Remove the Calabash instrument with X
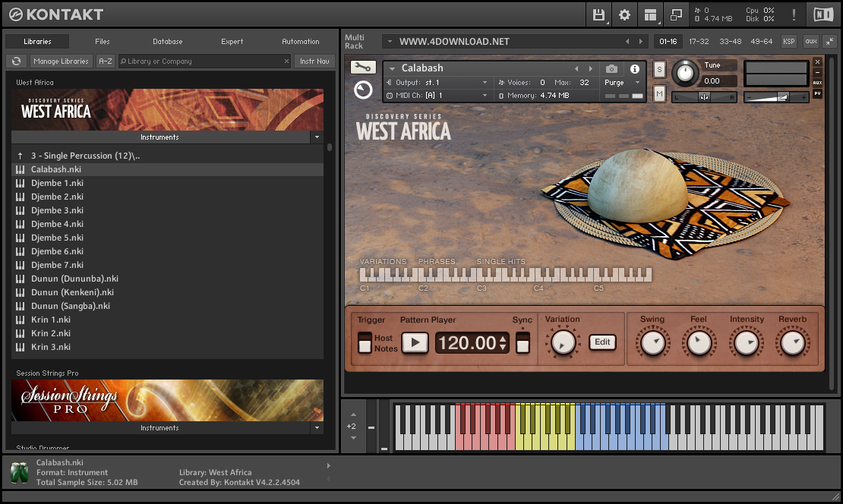The height and width of the screenshot is (504, 843). 817,61
